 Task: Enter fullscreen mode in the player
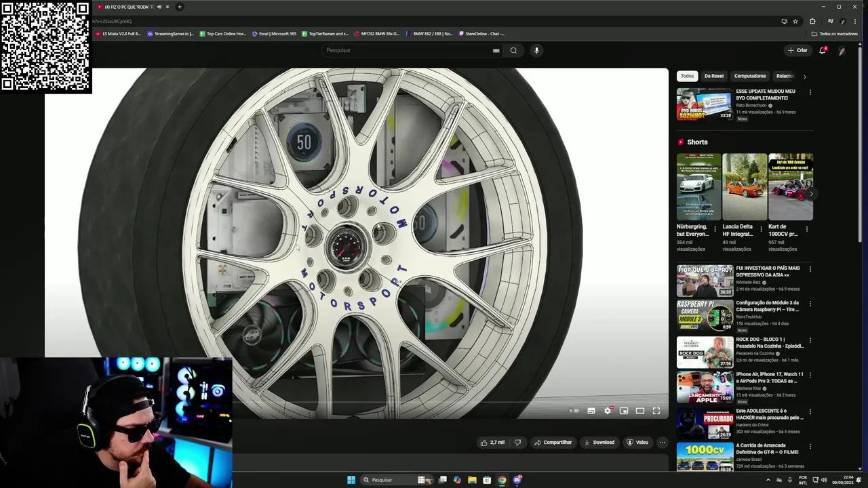click(656, 411)
